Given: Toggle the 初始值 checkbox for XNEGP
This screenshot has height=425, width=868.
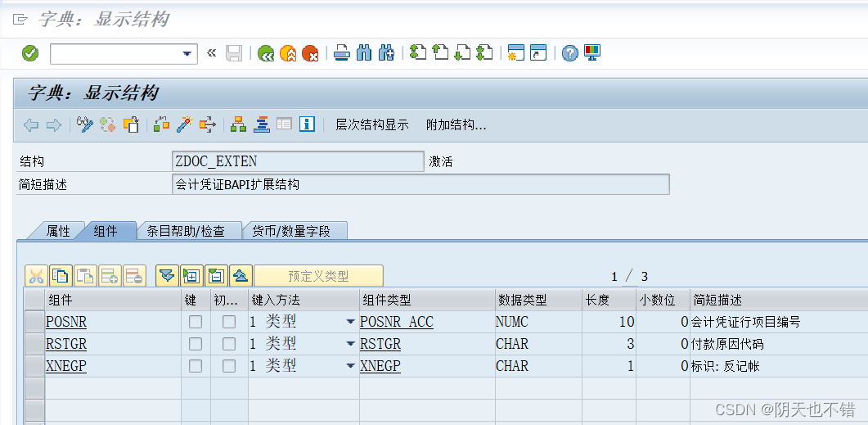Looking at the screenshot, I should tap(228, 366).
